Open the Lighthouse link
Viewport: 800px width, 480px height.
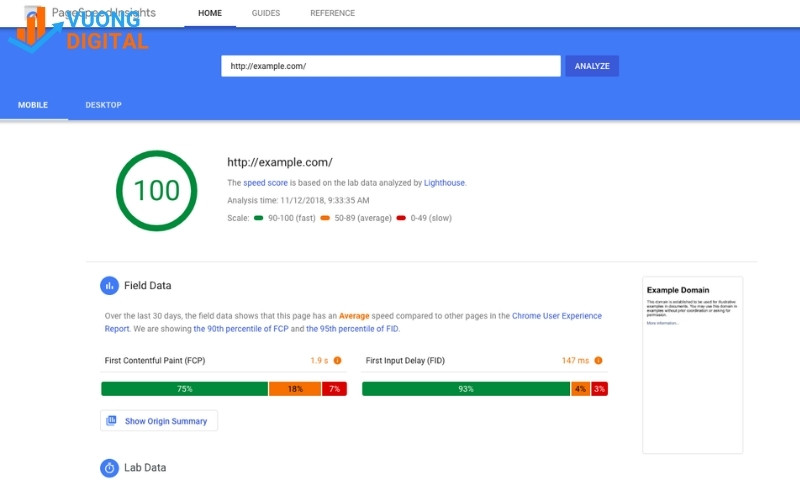pyautogui.click(x=444, y=183)
